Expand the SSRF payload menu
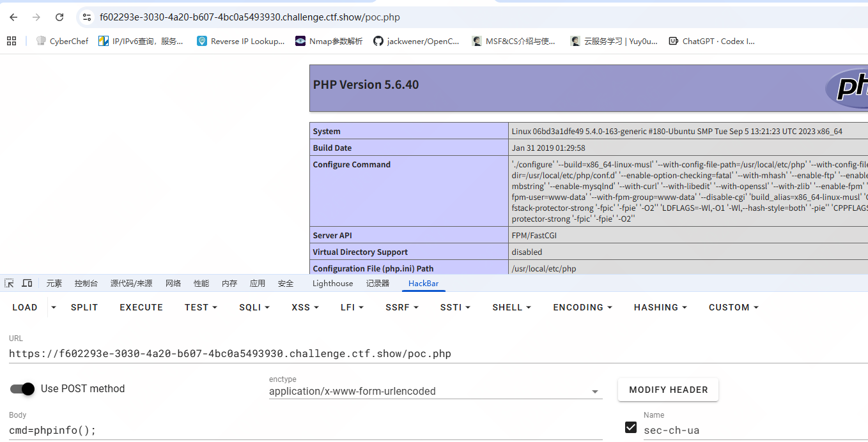This screenshot has width=868, height=442. click(402, 307)
